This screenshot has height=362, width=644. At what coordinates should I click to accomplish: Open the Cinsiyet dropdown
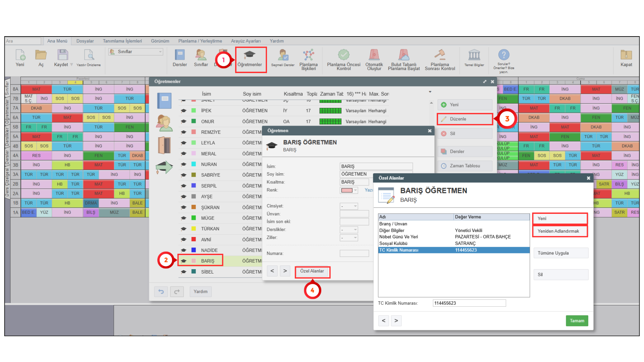pos(349,206)
